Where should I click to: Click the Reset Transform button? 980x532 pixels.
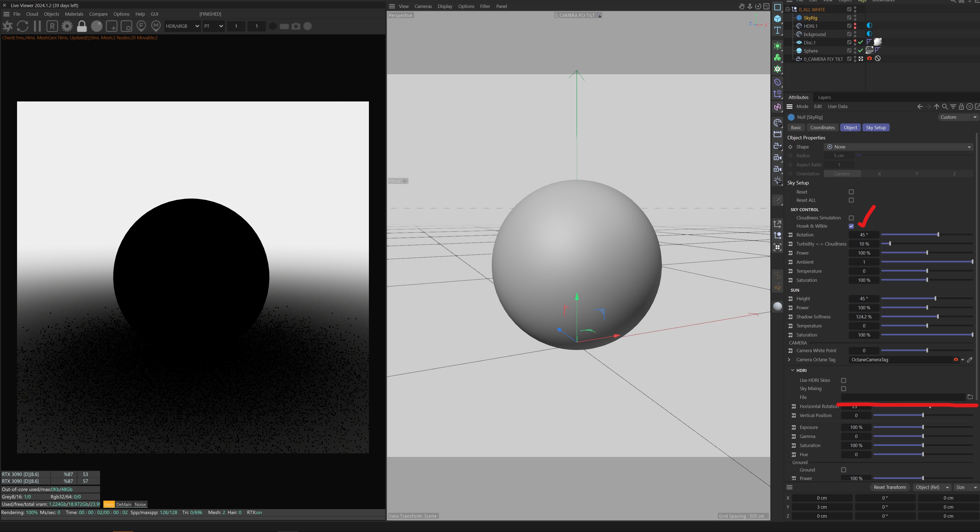[x=890, y=487]
